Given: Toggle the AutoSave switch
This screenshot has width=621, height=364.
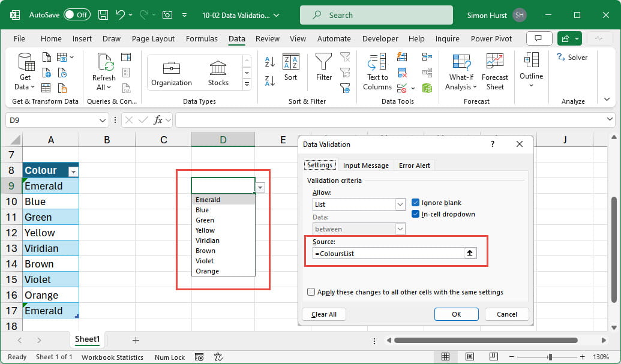Looking at the screenshot, I should [77, 15].
